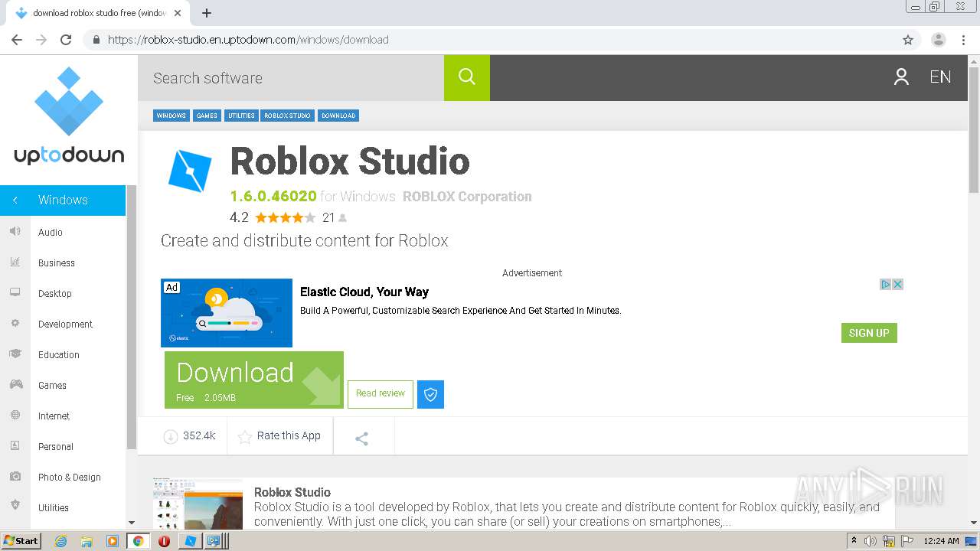Image resolution: width=980 pixels, height=551 pixels.
Task: Click the Business category chart icon
Action: 15,262
